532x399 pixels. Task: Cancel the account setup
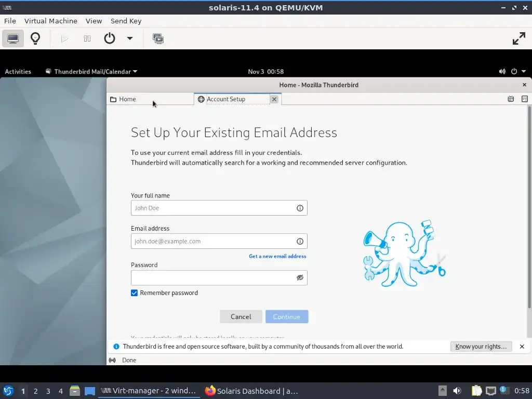click(241, 316)
